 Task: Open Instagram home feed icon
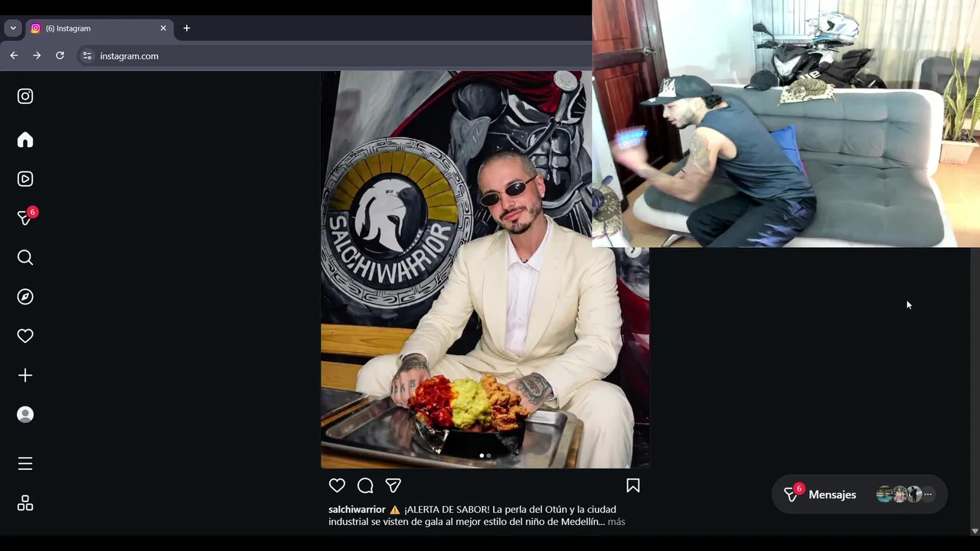point(25,139)
